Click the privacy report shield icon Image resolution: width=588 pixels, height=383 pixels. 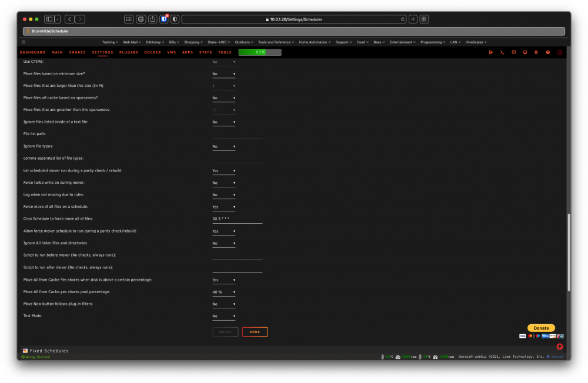pos(175,19)
